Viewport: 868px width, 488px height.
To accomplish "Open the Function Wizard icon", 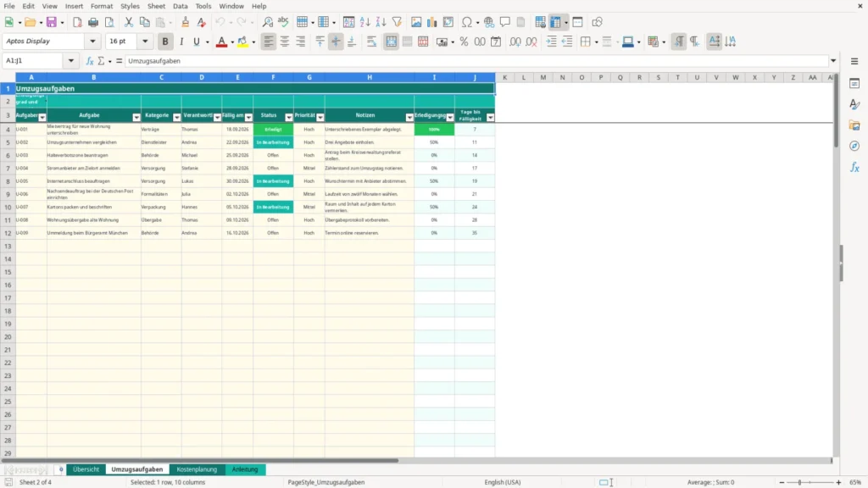I will click(90, 61).
